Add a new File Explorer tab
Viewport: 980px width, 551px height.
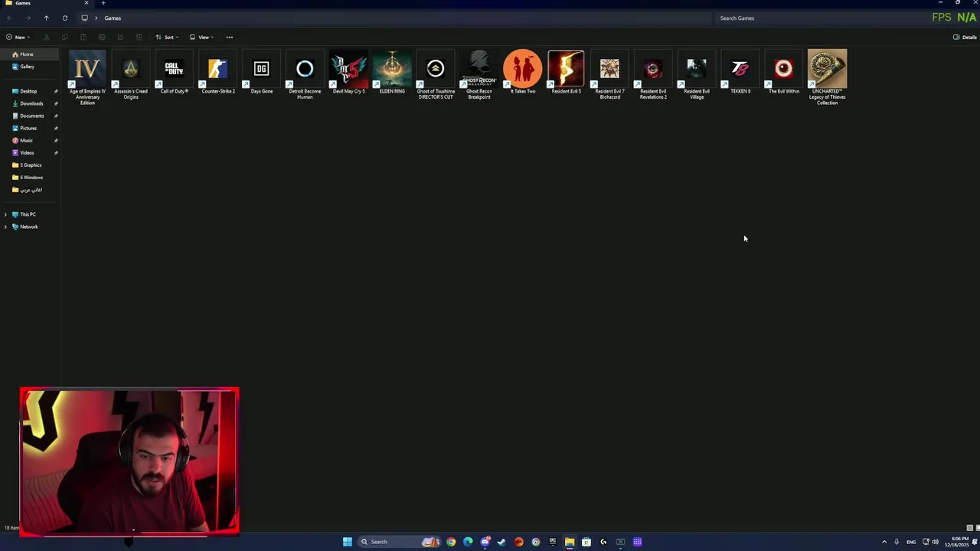click(103, 3)
